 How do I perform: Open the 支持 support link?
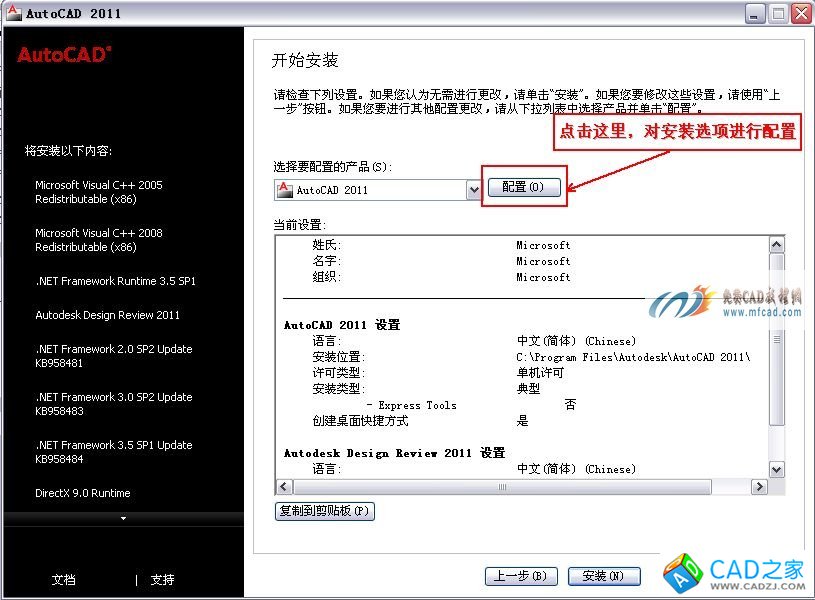coord(162,580)
